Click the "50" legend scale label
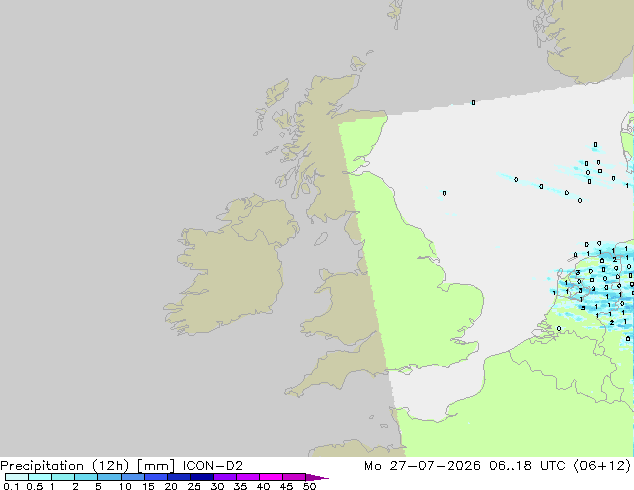Viewport: 634px width, 490px height. click(x=309, y=486)
